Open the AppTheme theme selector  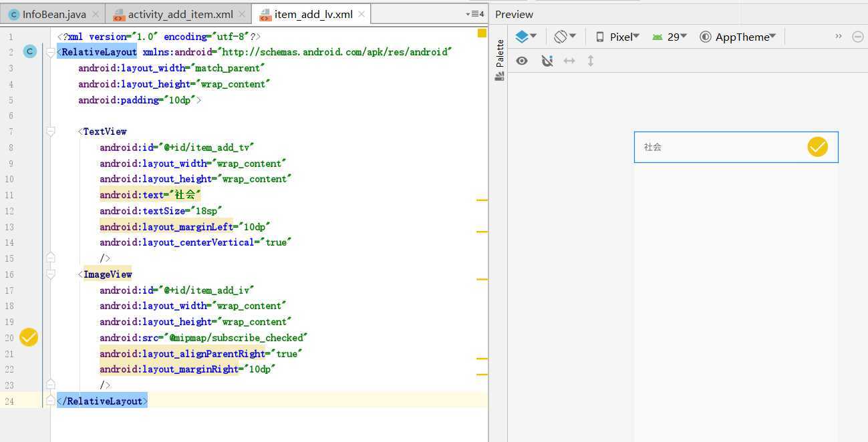pyautogui.click(x=738, y=37)
